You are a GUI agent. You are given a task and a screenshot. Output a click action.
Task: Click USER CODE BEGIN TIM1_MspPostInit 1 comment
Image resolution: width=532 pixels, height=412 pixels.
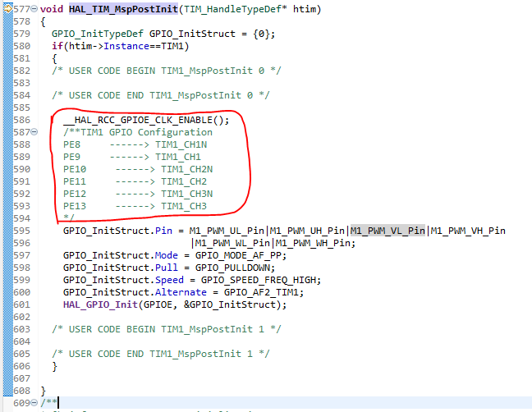[166, 329]
